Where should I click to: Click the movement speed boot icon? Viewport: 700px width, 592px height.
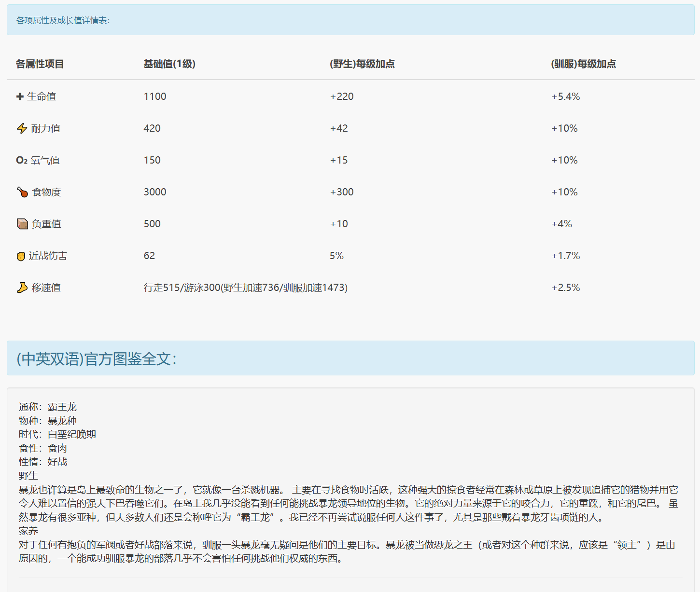click(x=22, y=288)
